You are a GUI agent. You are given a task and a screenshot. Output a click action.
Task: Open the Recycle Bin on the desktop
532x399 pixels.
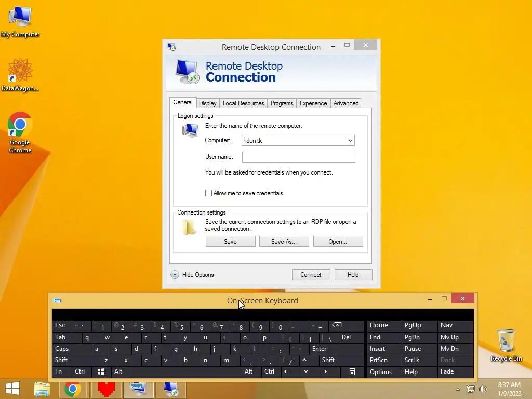(x=506, y=345)
